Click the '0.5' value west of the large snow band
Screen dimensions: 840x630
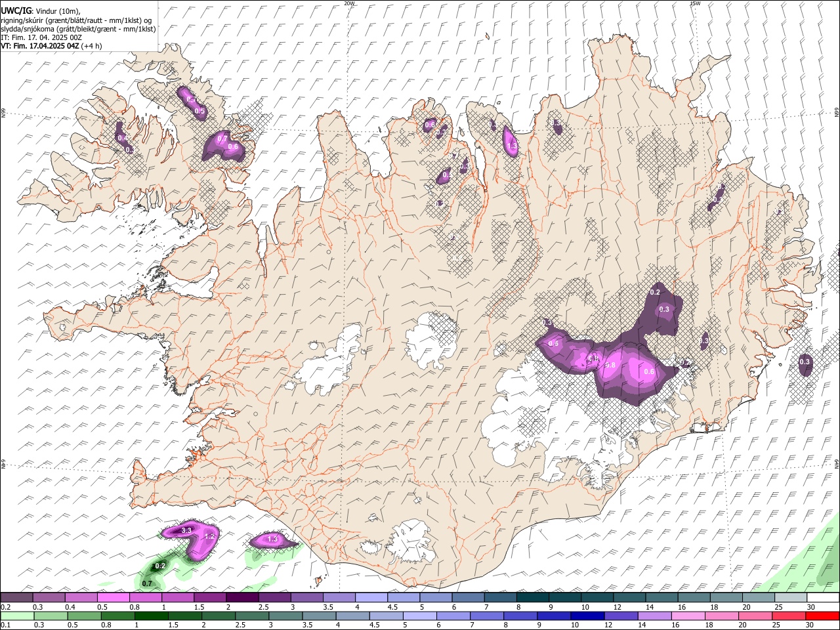pyautogui.click(x=553, y=343)
